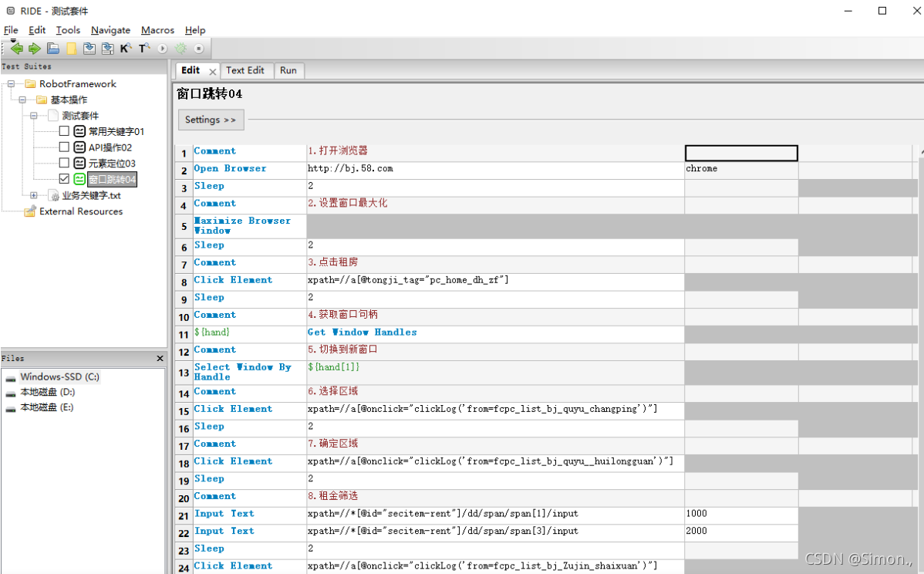The width and height of the screenshot is (924, 574).
Task: Open the Macros menu
Action: [x=157, y=30]
